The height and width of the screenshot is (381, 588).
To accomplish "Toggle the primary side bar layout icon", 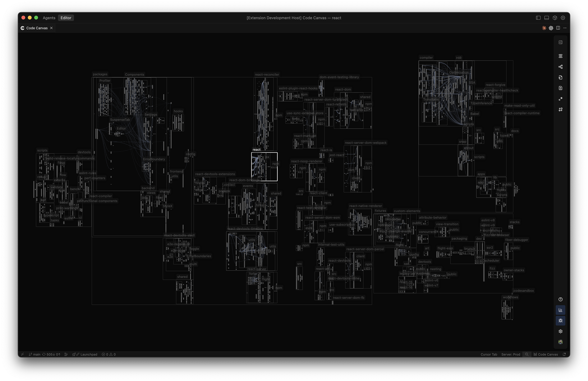I will tap(538, 18).
